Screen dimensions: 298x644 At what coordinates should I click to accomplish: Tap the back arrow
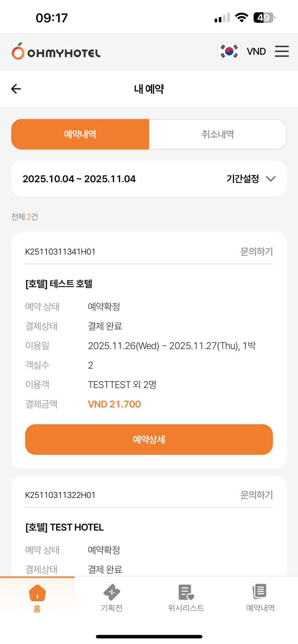[16, 89]
